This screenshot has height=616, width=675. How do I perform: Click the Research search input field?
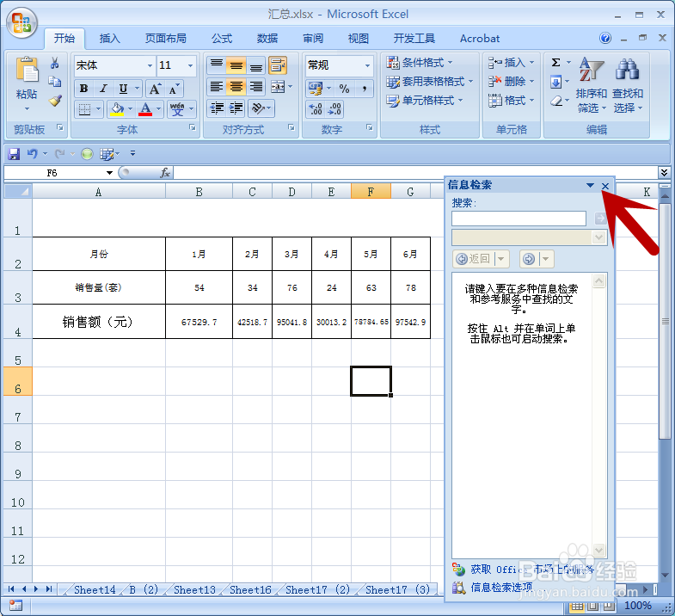pyautogui.click(x=519, y=219)
